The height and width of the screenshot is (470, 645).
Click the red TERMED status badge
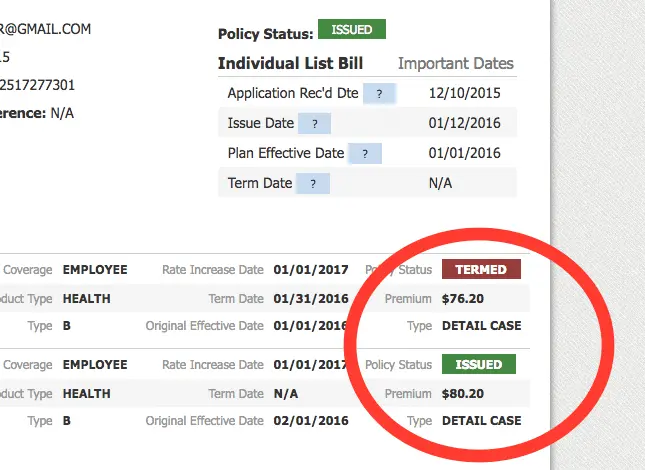pos(481,270)
